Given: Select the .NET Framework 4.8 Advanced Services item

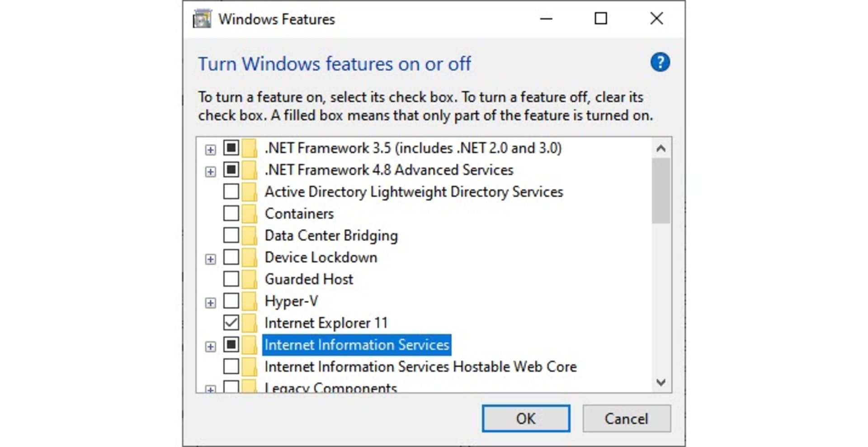Looking at the screenshot, I should (x=389, y=170).
